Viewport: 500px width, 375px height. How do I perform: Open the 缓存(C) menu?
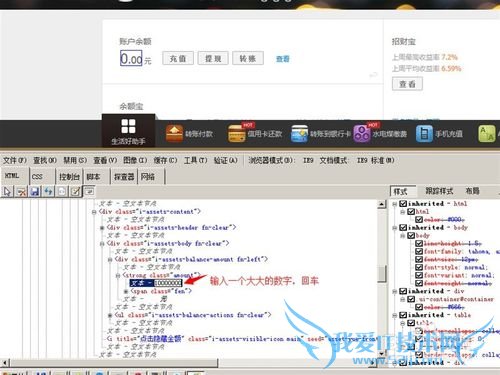(x=165, y=160)
